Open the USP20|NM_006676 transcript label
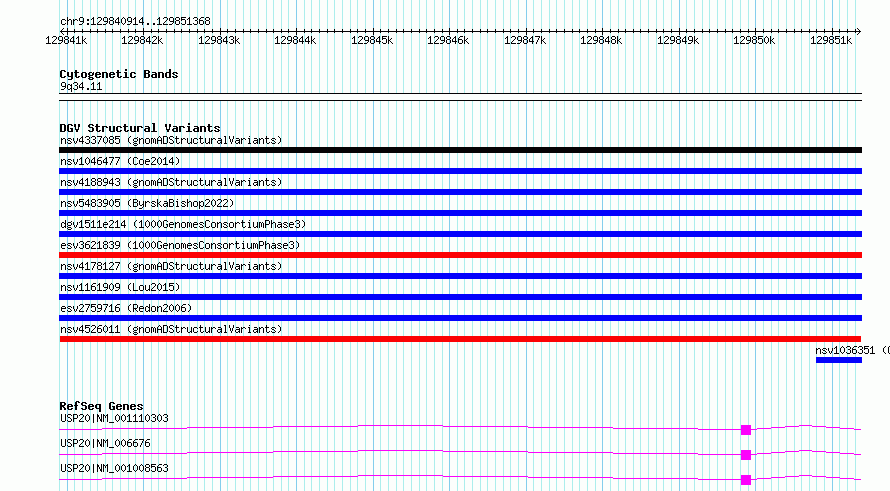This screenshot has width=890, height=491. 105,443
